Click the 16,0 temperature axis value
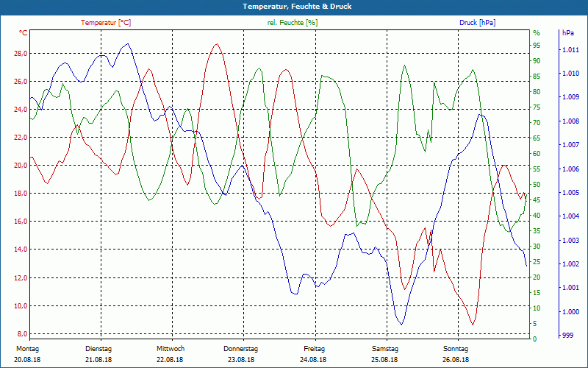 click(21, 222)
